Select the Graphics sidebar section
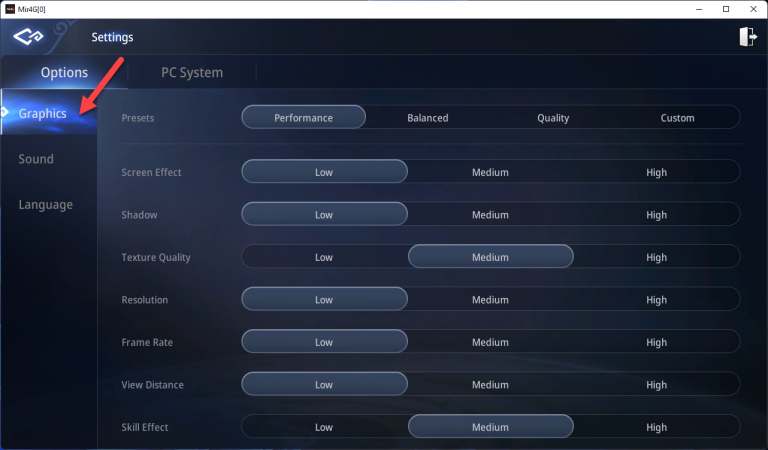Viewport: 768px width, 450px height. tap(49, 113)
